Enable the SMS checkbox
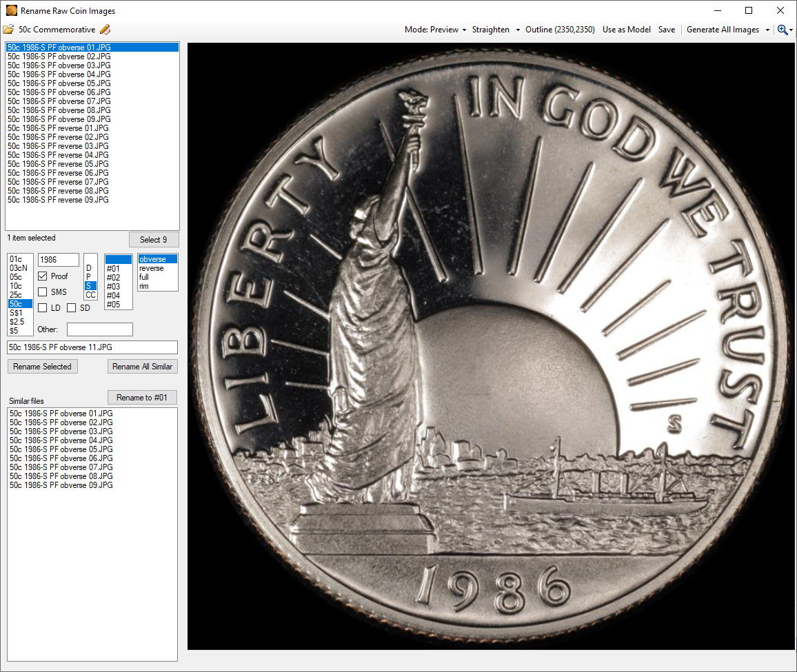The width and height of the screenshot is (797, 672). pos(42,292)
